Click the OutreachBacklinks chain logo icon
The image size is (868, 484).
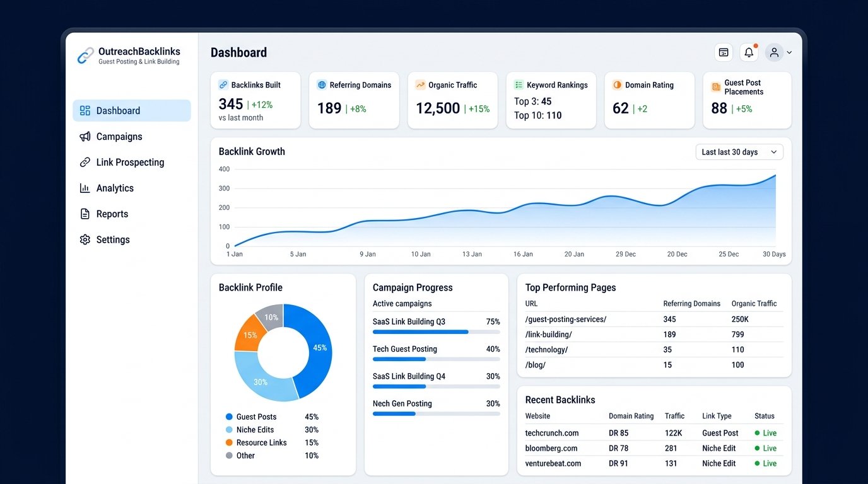click(85, 56)
